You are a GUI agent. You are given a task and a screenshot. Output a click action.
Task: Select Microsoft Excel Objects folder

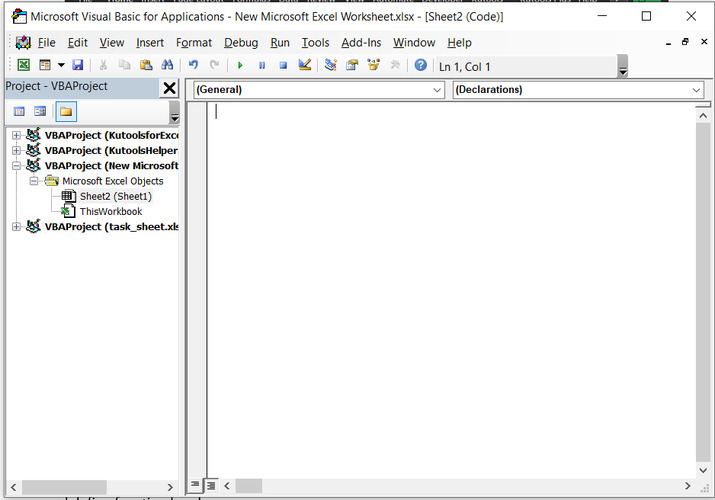point(113,181)
